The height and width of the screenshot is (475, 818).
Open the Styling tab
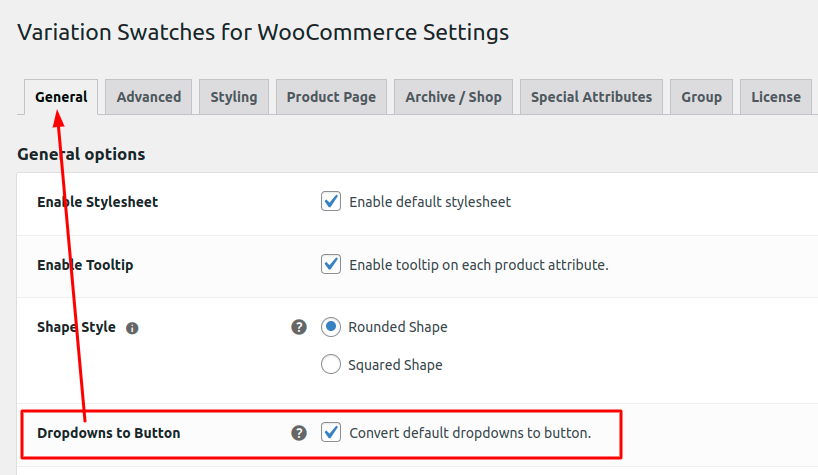234,97
